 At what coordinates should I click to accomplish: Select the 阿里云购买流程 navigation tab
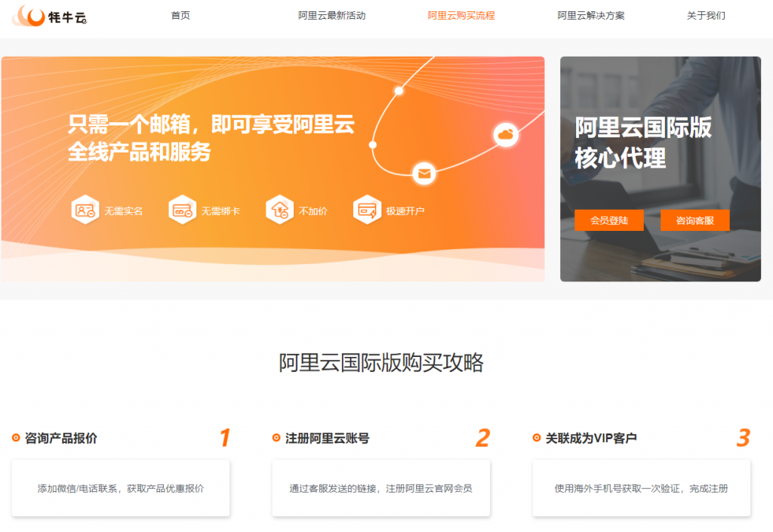(461, 16)
